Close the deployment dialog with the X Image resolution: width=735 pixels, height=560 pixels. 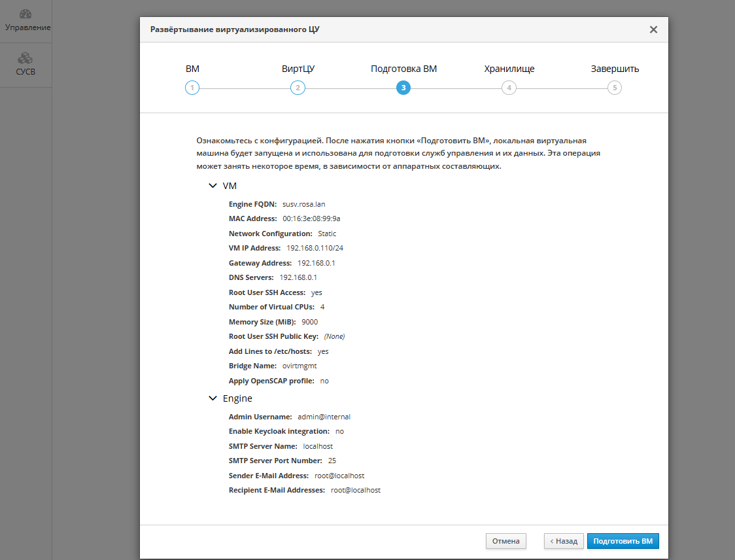pos(653,29)
